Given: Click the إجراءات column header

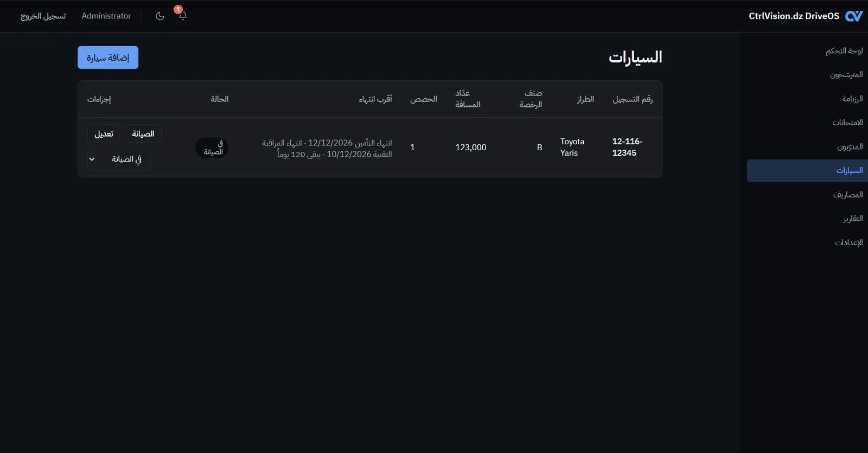Looking at the screenshot, I should [x=99, y=99].
